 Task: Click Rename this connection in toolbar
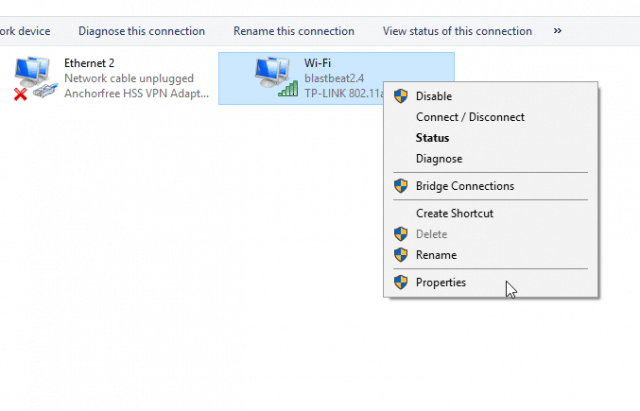click(x=293, y=31)
